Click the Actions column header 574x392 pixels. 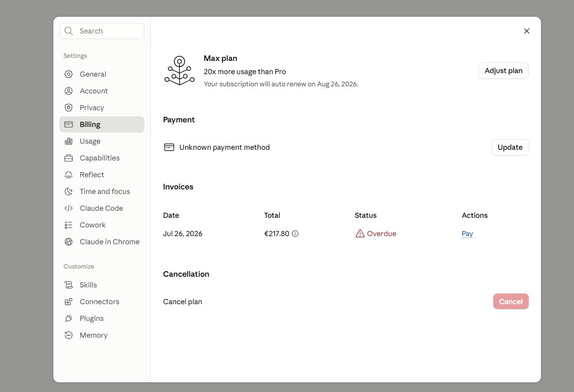coord(474,215)
